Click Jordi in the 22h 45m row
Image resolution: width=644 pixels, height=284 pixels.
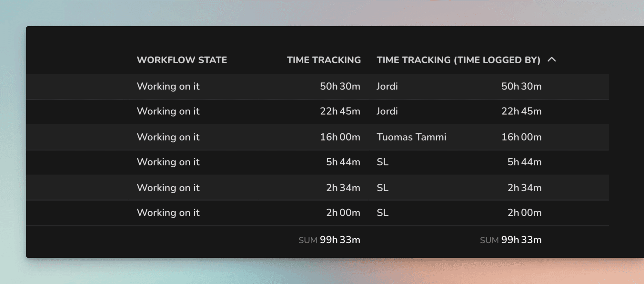pyautogui.click(x=387, y=111)
